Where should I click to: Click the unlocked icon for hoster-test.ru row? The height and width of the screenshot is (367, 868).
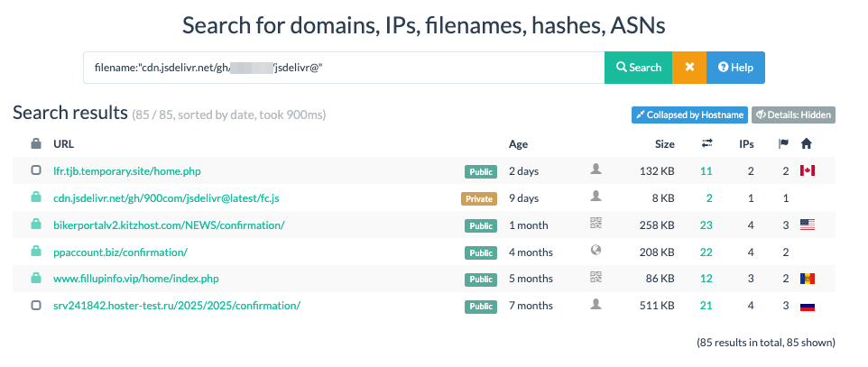point(36,305)
